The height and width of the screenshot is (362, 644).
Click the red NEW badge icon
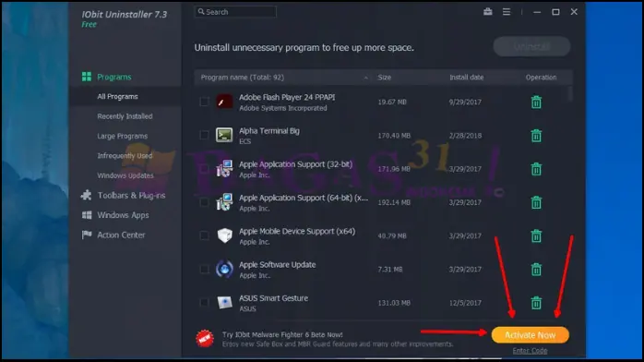(x=205, y=339)
